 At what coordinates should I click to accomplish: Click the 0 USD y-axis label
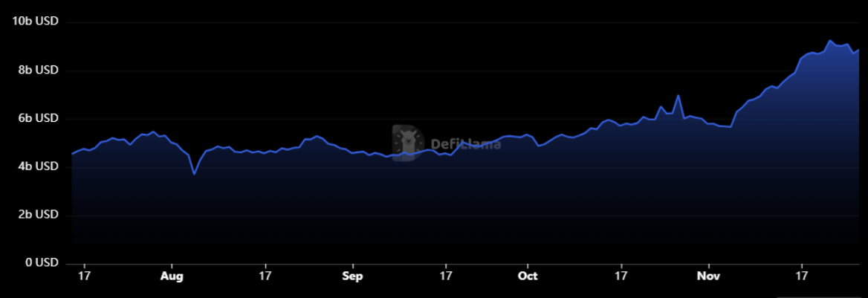click(x=41, y=262)
